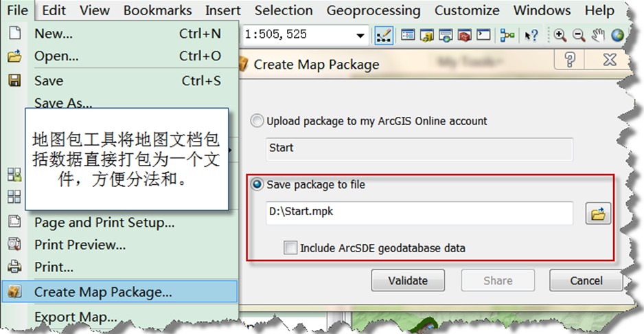This screenshot has height=334, width=644.
Task: Open the Help menu
Action: tap(599, 10)
